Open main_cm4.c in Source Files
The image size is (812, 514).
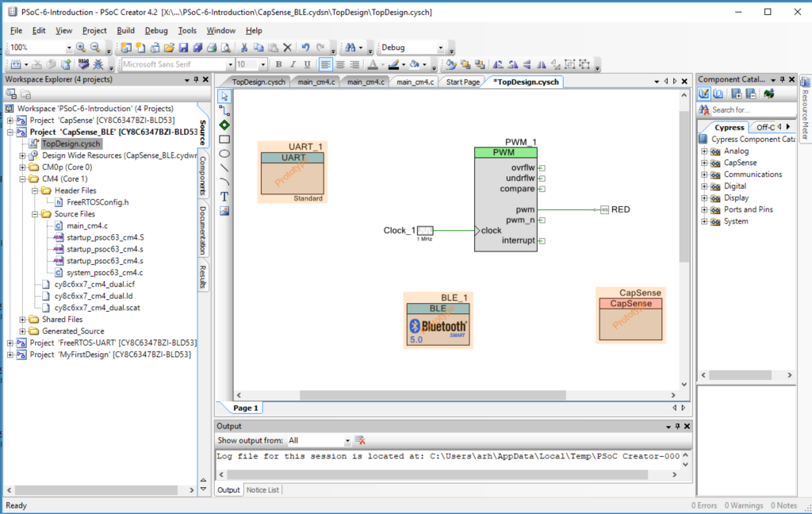click(87, 225)
